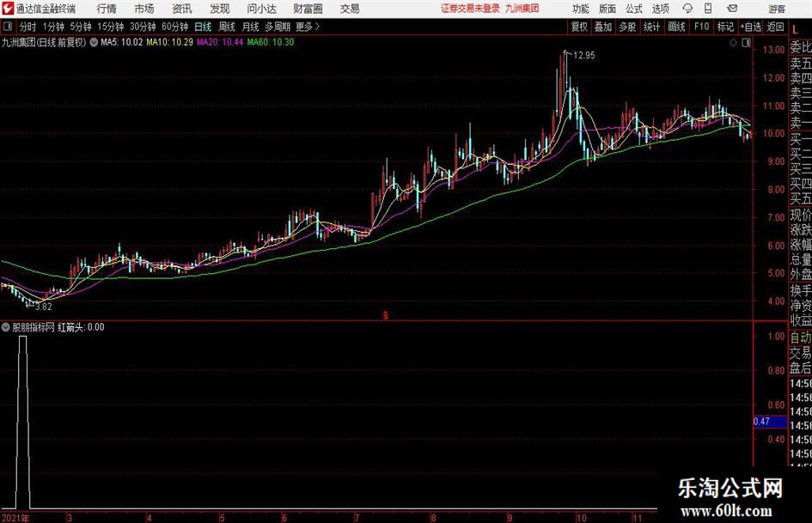Click the 九洲集团 name in the title bar
The image size is (812, 523).
tap(522, 9)
